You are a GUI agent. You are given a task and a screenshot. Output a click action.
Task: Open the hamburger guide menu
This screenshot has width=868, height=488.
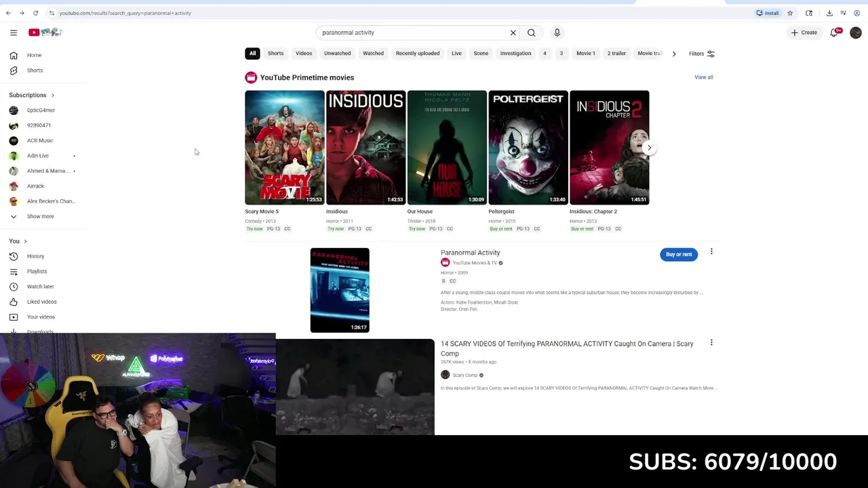[14, 33]
